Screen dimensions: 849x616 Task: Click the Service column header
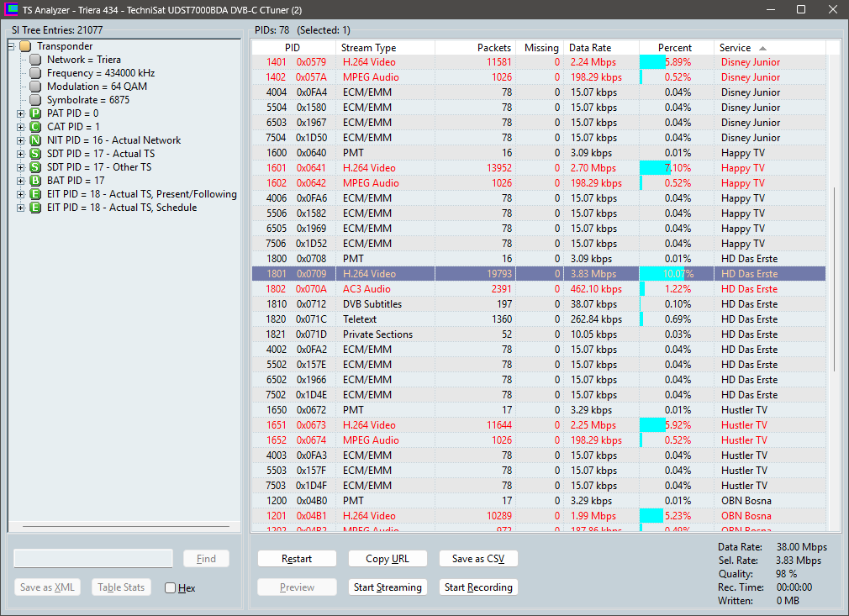[x=769, y=48]
